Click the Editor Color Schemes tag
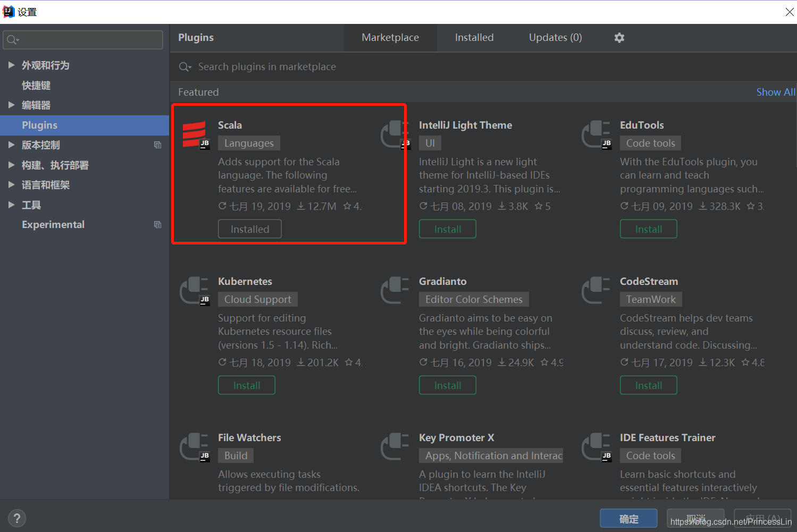The image size is (797, 532). [x=474, y=299]
